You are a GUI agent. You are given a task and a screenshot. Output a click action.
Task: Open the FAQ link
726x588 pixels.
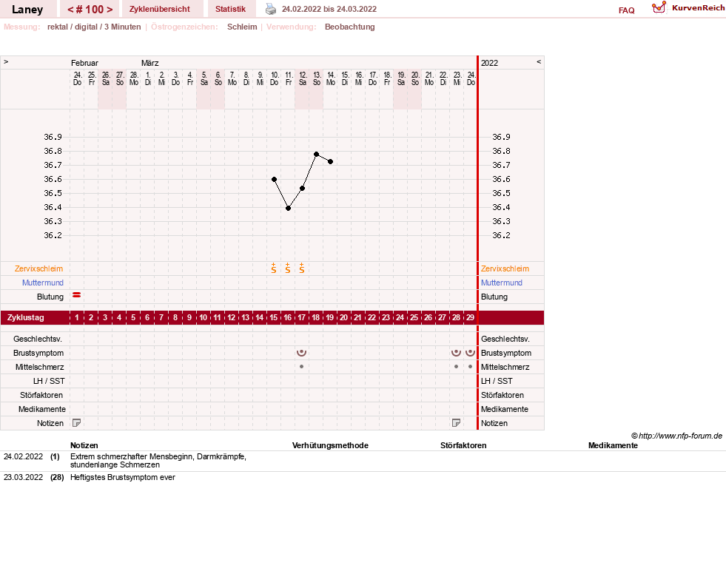[626, 10]
